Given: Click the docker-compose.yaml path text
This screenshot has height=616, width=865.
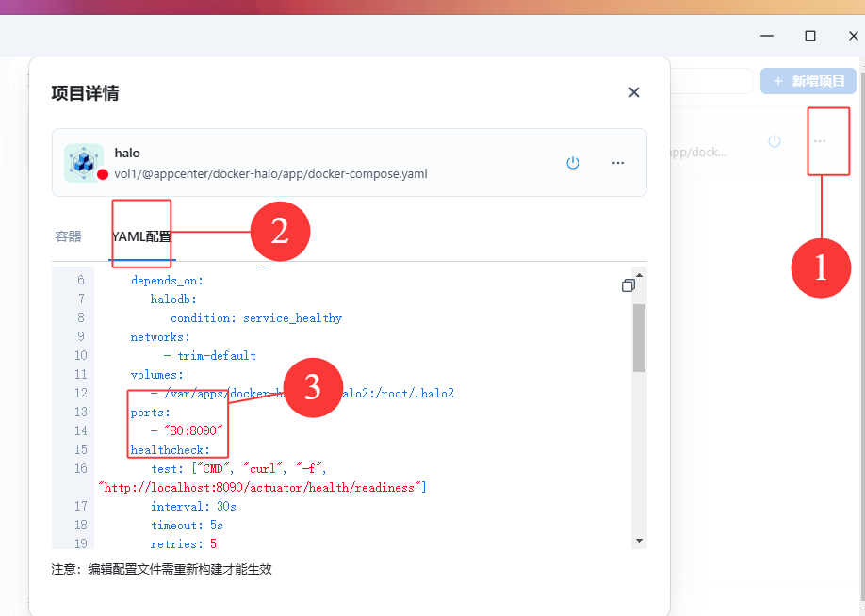Looking at the screenshot, I should point(270,173).
